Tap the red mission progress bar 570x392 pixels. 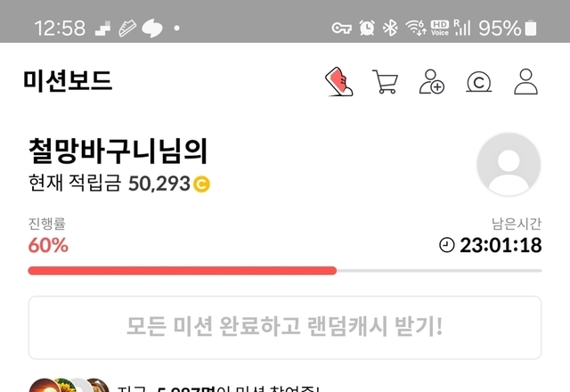point(182,271)
